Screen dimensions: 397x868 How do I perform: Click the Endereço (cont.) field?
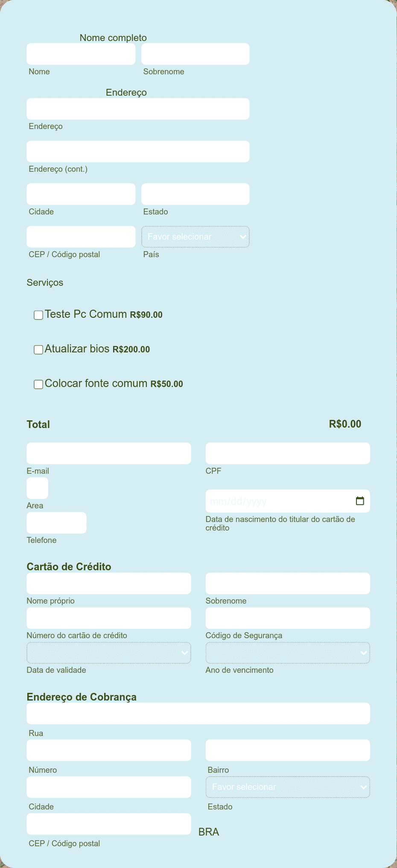click(138, 151)
